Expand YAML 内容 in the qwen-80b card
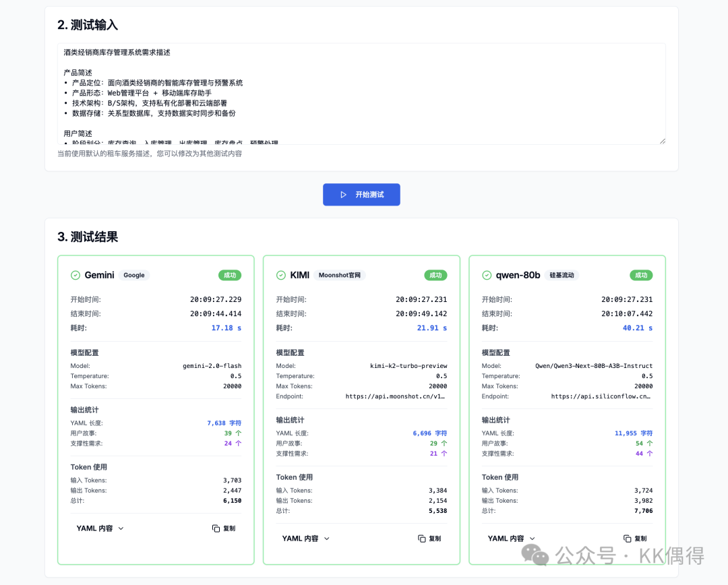 pos(512,538)
